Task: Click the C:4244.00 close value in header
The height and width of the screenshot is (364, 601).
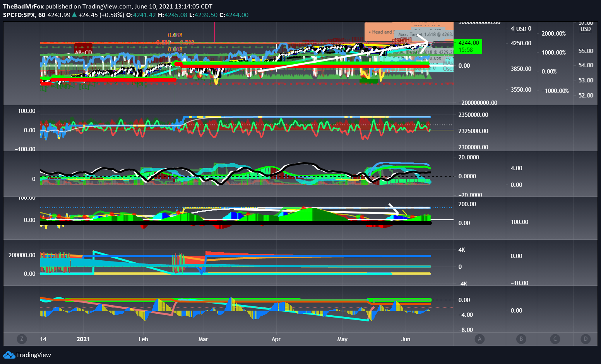Action: [234, 15]
